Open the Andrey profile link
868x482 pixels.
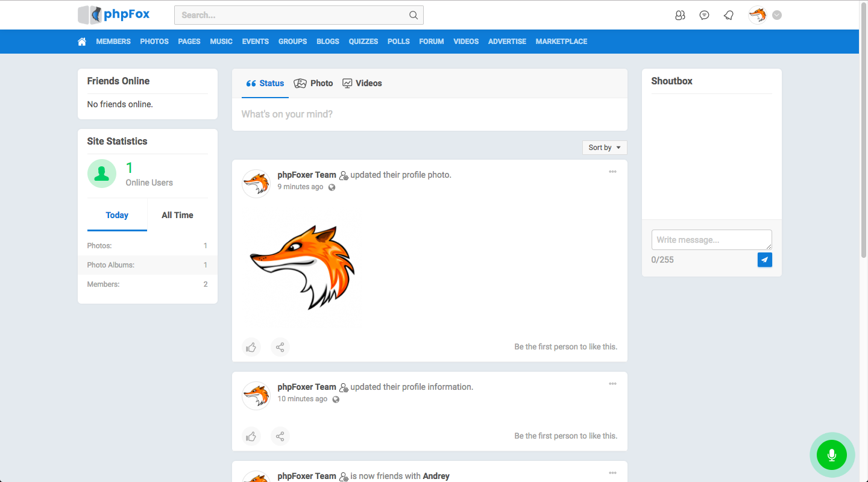tap(436, 476)
